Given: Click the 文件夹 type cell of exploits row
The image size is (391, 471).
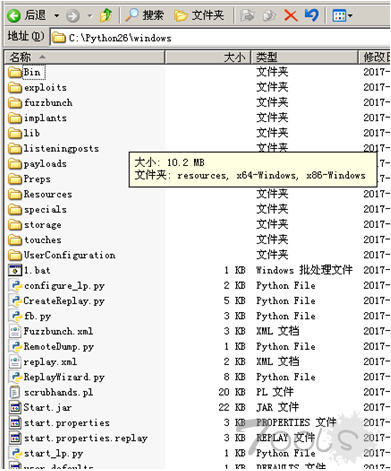Looking at the screenshot, I should point(272,87).
